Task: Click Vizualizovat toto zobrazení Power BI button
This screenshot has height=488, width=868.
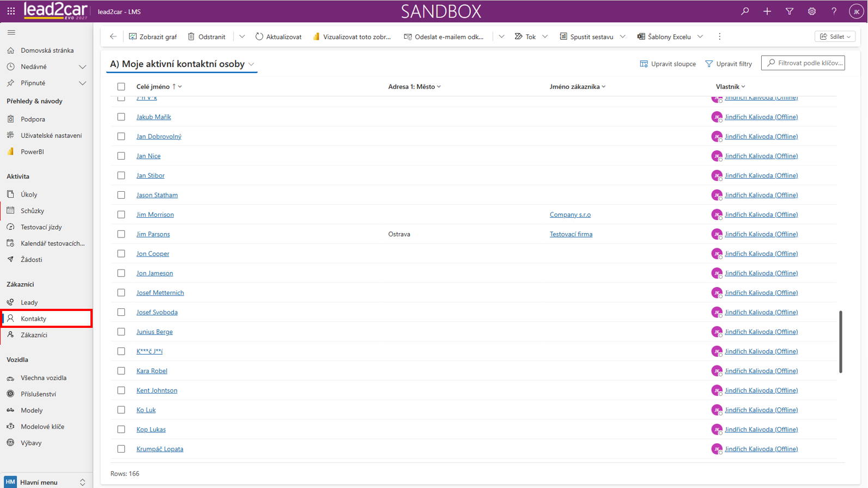Action: 351,36
